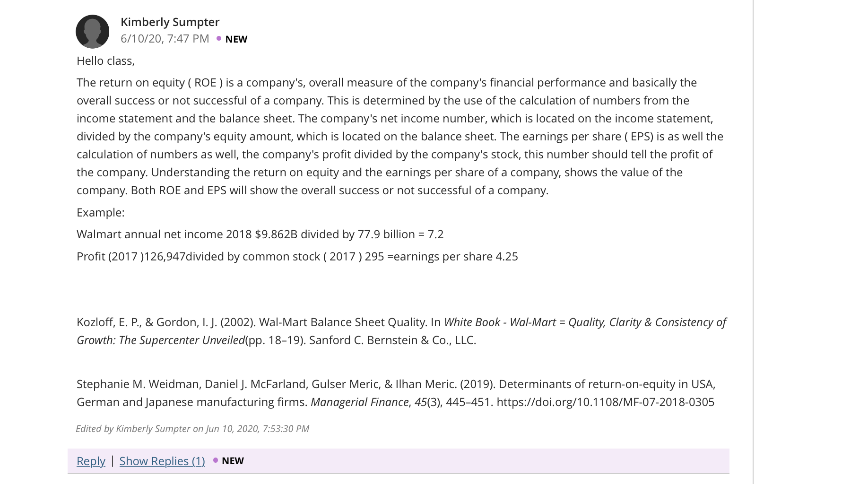The height and width of the screenshot is (484, 868).
Task: Click the Stephanie M. Weidman citation authors
Action: click(267, 384)
